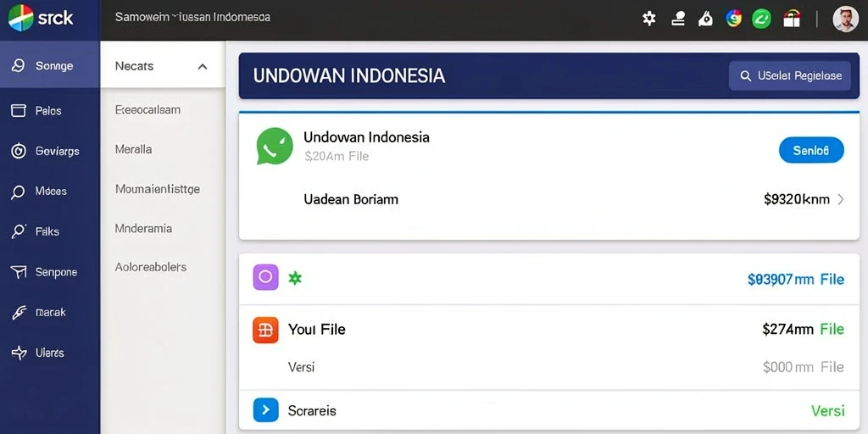Screen dimensions: 868x434
Task: Click the red gift box icon
Action: coord(792,19)
